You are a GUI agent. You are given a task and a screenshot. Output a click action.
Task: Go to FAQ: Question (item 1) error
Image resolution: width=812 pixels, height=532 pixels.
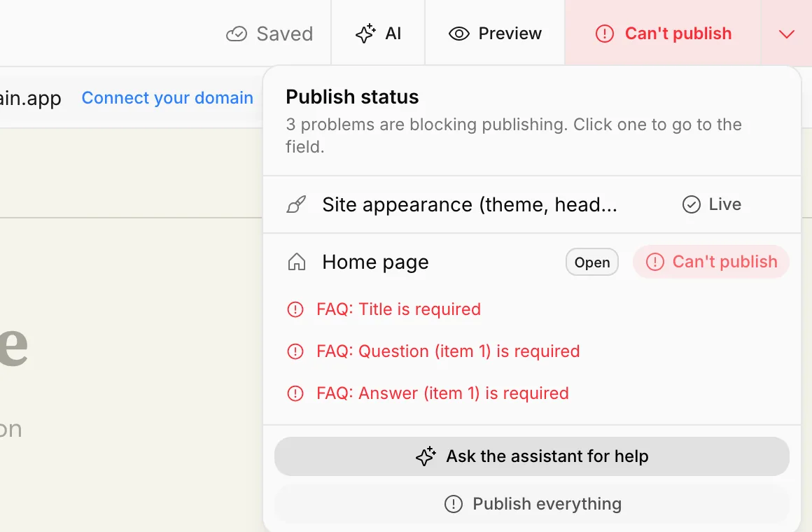pyautogui.click(x=433, y=351)
